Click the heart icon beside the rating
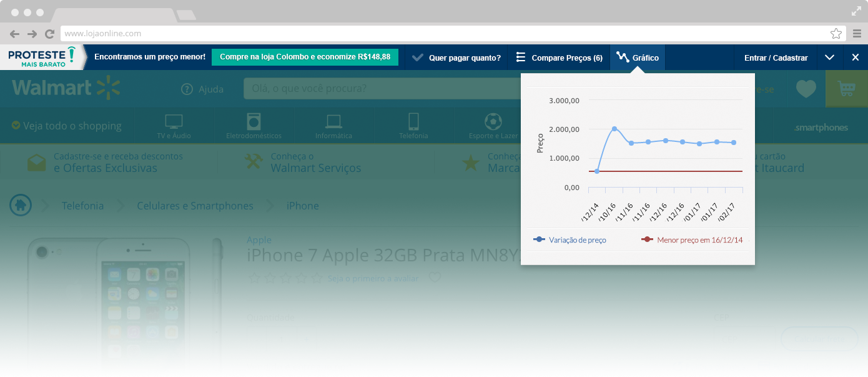Image resolution: width=868 pixels, height=377 pixels. tap(435, 278)
